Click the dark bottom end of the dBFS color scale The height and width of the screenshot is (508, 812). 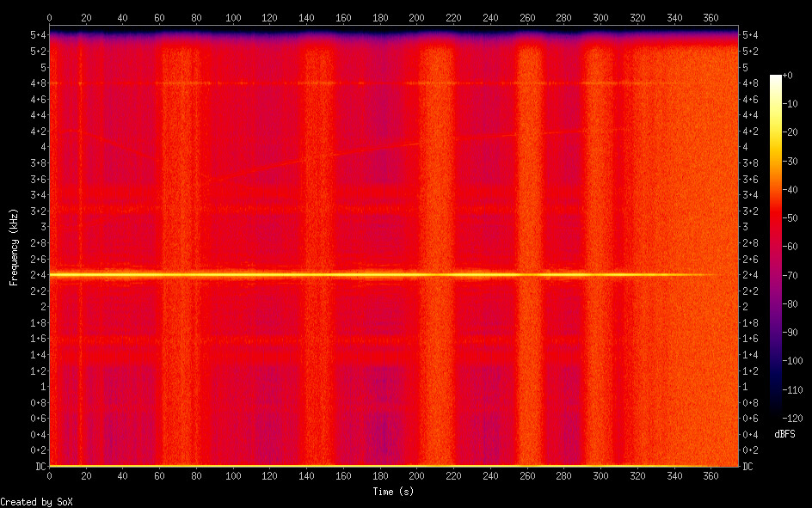click(x=777, y=413)
